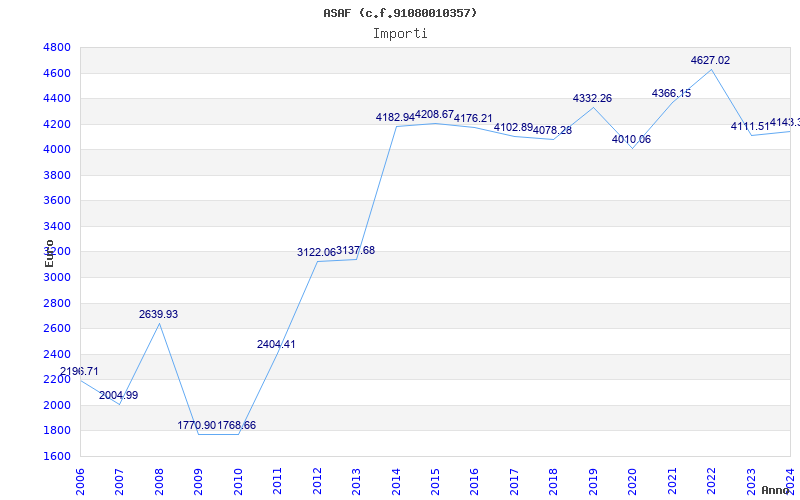Click x-axis year 2014
This screenshot has width=800, height=500.
click(x=396, y=482)
